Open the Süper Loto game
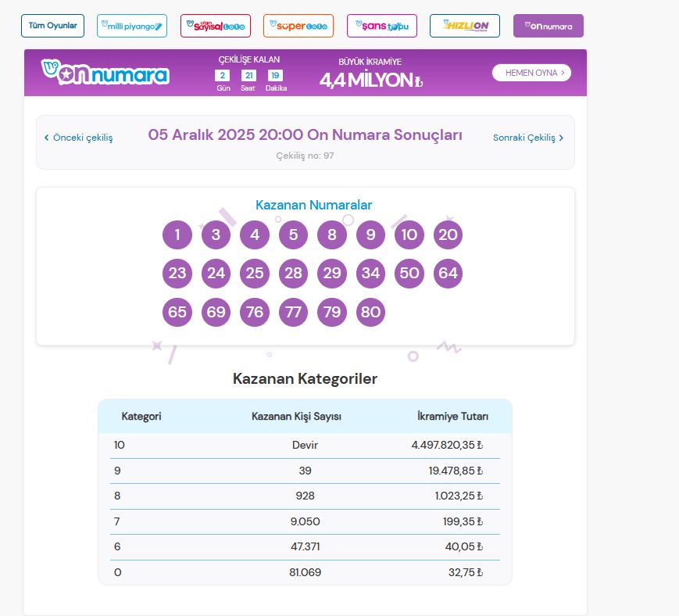The height and width of the screenshot is (616, 679). [298, 24]
